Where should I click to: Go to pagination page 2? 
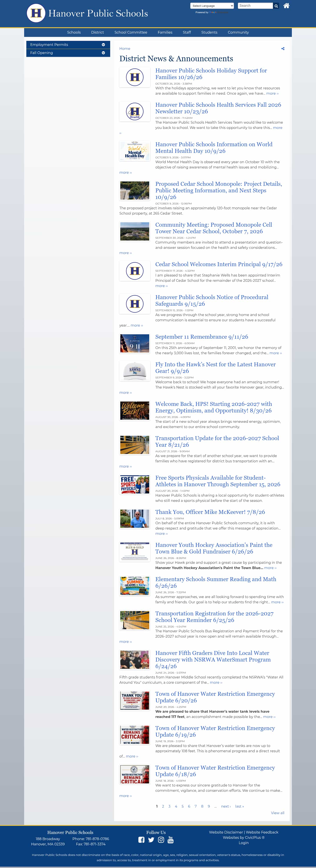163,806
